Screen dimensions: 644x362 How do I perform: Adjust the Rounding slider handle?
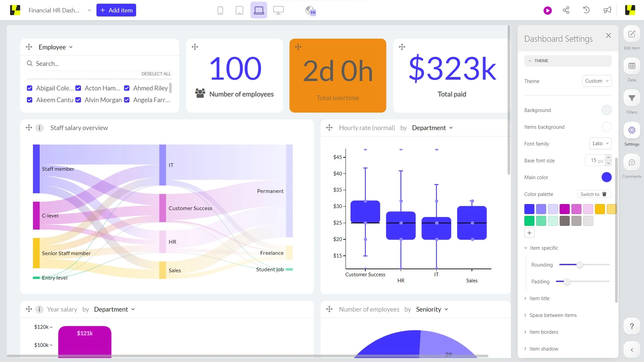[580, 265]
